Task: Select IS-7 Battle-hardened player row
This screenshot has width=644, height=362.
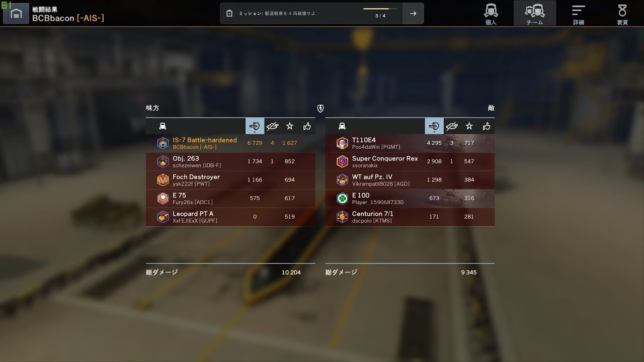Action: point(230,143)
